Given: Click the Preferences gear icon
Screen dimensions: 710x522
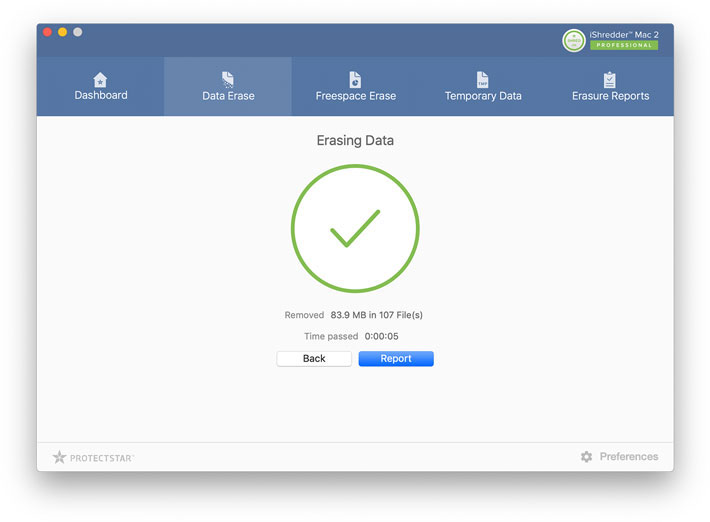Looking at the screenshot, I should pyautogui.click(x=586, y=457).
